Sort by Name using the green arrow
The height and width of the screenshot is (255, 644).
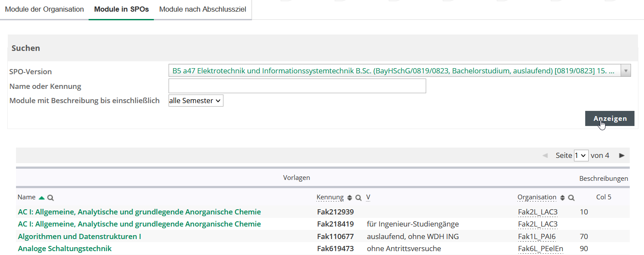(x=41, y=198)
